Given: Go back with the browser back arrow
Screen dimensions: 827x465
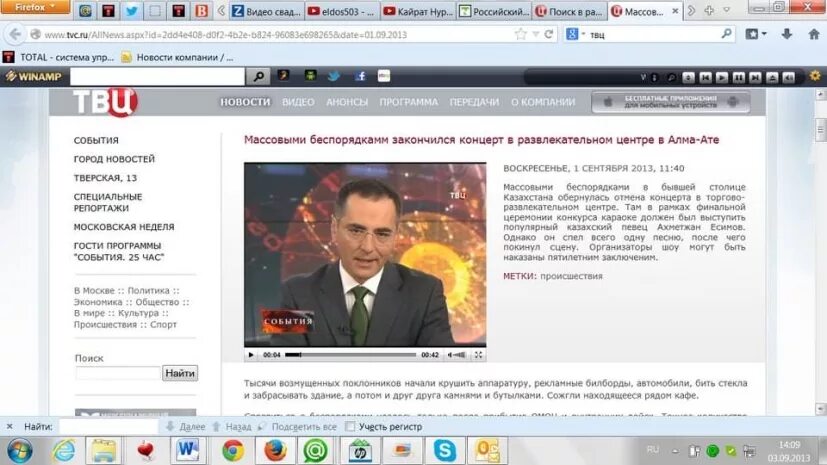Looking at the screenshot, I should (x=15, y=34).
